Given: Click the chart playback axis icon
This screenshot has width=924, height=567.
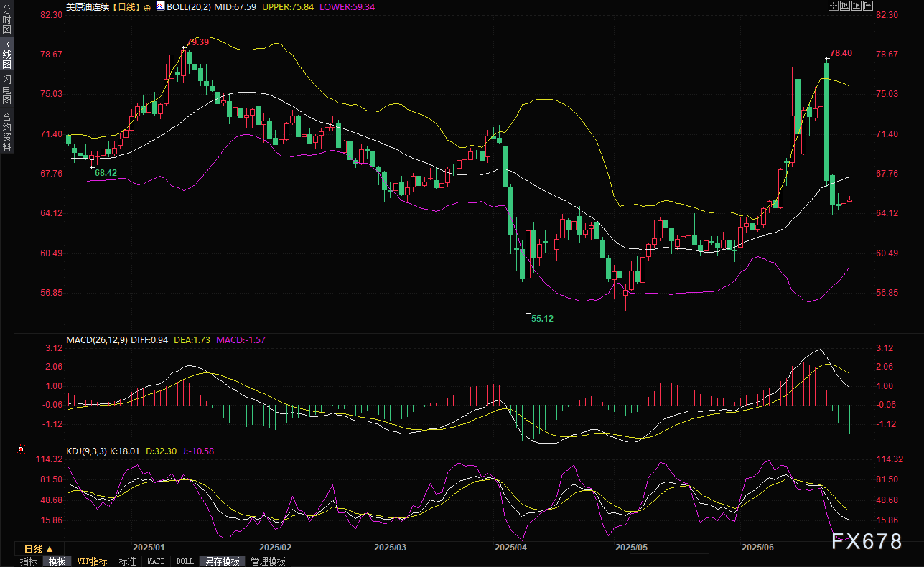Looking at the screenshot, I should pos(857,6).
